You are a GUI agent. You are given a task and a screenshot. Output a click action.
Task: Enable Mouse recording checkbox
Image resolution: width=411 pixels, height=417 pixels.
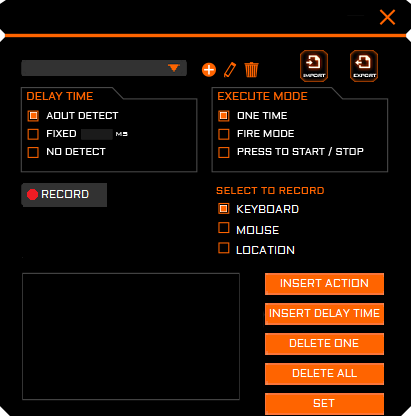click(224, 228)
